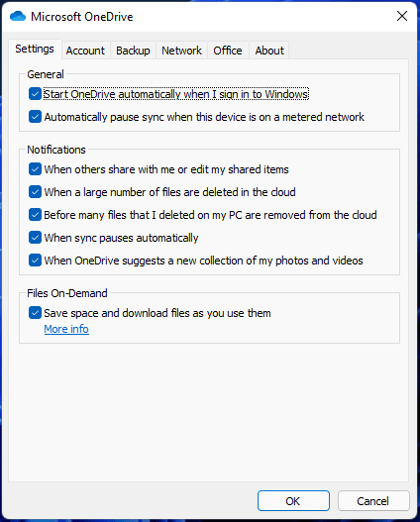Close the Microsoft OneDrive dialog
The width and height of the screenshot is (420, 522).
coord(402,16)
